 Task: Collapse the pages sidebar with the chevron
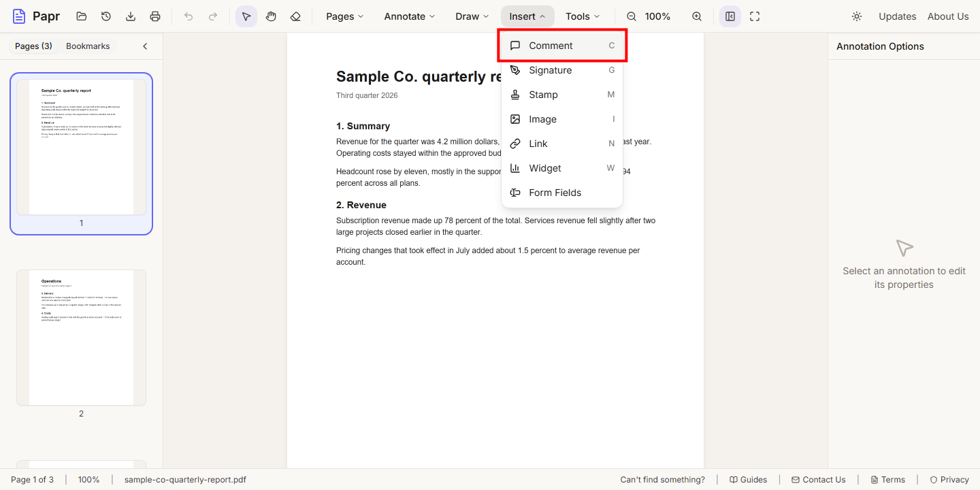click(145, 46)
